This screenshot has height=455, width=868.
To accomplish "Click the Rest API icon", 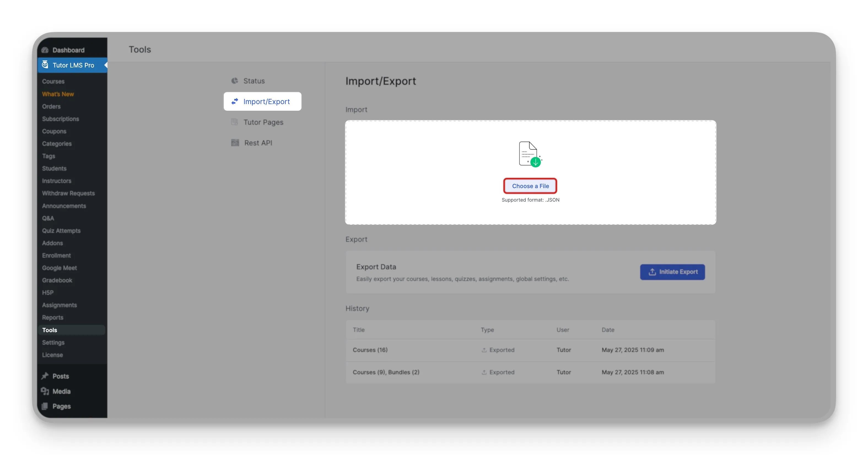I will click(x=235, y=143).
